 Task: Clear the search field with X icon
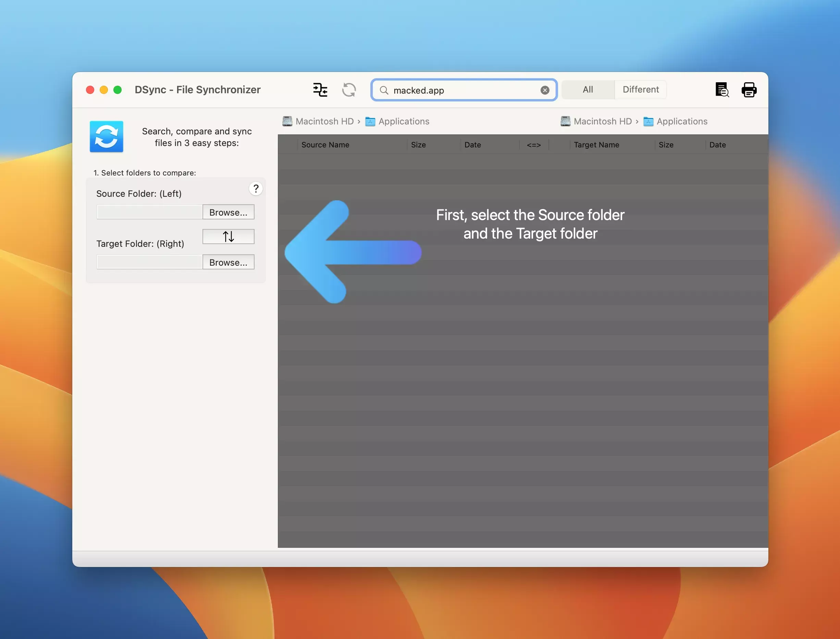coord(545,90)
